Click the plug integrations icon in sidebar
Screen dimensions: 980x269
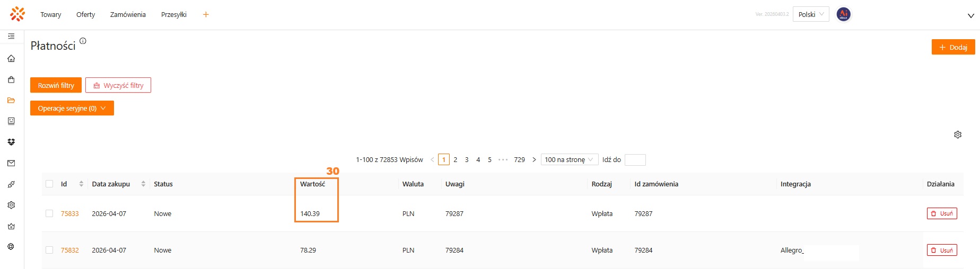point(11,184)
